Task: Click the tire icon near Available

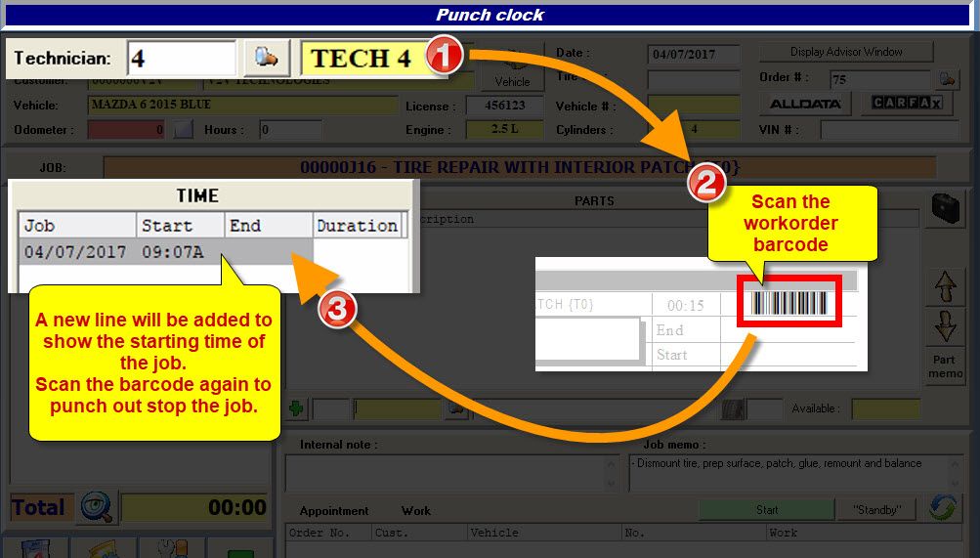Action: pos(733,409)
